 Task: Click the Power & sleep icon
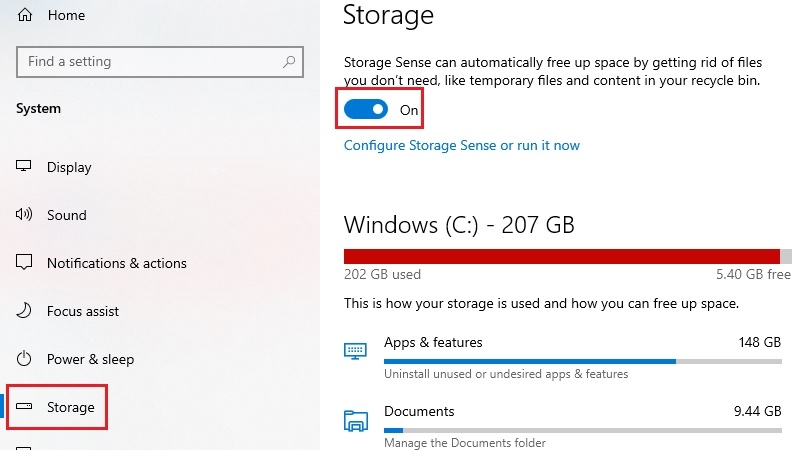coord(23,359)
